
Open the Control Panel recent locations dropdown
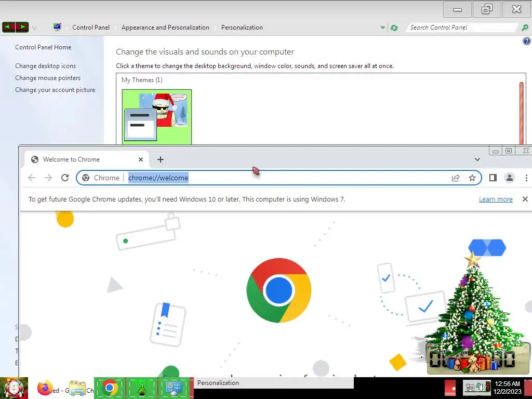click(x=34, y=28)
